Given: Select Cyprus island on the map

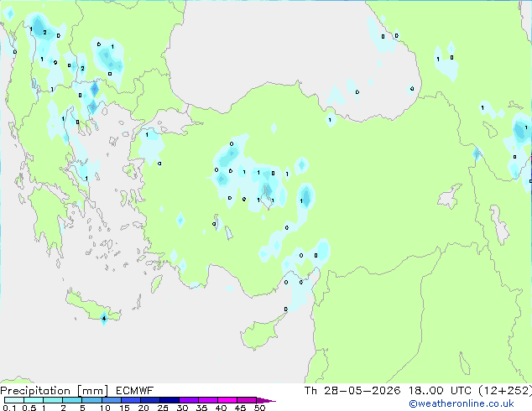Looking at the screenshot, I should 260,334.
